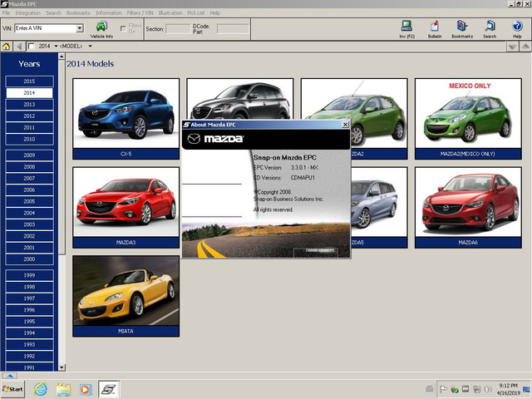Select year 1992 button
Image resolution: width=532 pixels, height=399 pixels.
(x=29, y=356)
